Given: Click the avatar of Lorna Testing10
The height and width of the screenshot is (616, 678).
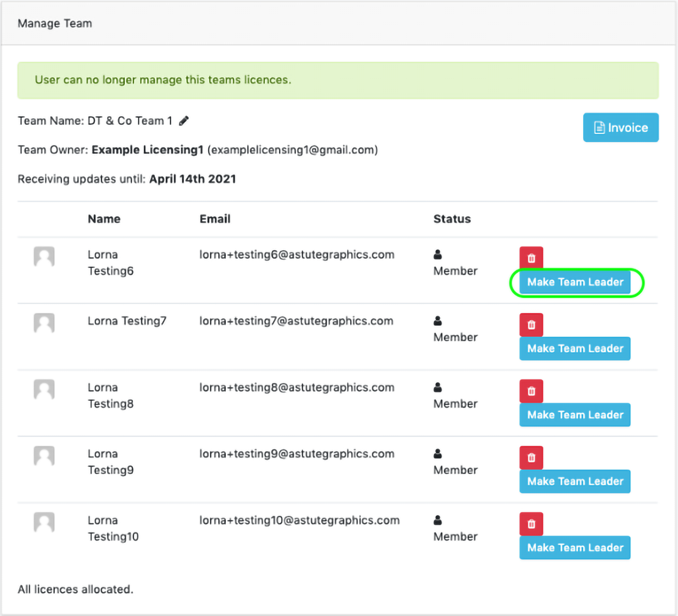Looking at the screenshot, I should coord(44,522).
